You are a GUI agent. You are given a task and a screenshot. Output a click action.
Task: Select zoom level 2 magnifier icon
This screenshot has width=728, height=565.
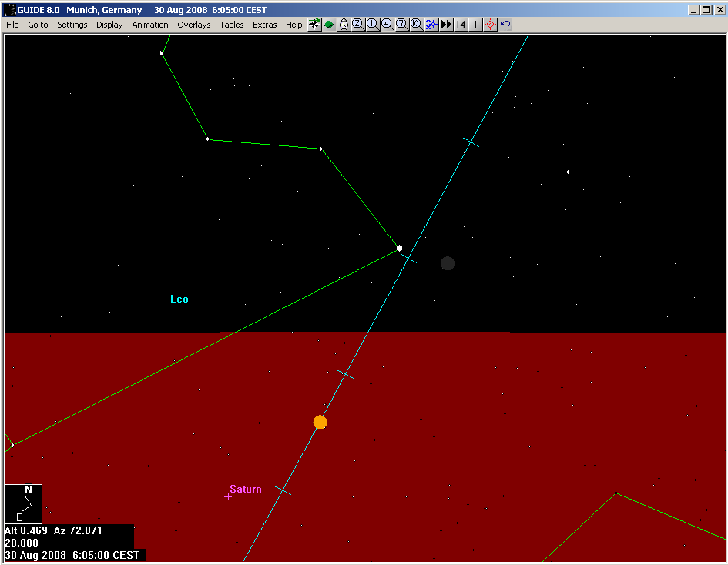tap(358, 25)
